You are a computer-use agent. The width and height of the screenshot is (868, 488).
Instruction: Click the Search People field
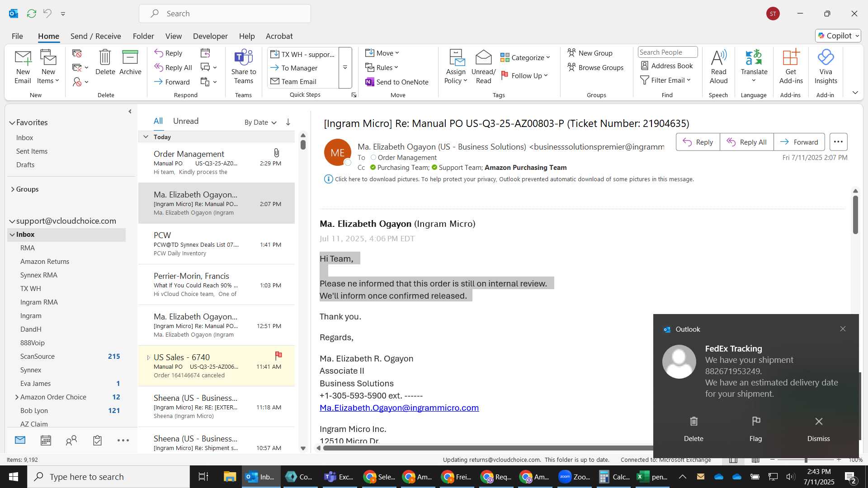pyautogui.click(x=667, y=52)
